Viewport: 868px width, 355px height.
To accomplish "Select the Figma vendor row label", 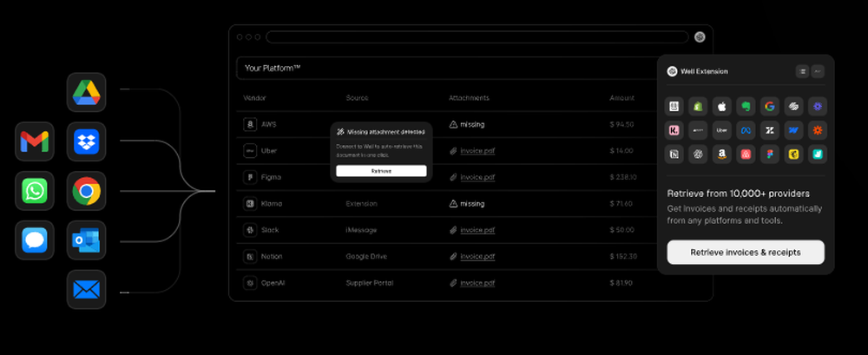I will [x=271, y=177].
